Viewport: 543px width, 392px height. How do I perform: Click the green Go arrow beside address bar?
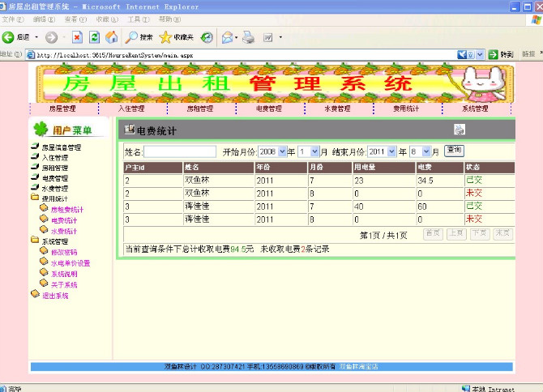click(493, 54)
